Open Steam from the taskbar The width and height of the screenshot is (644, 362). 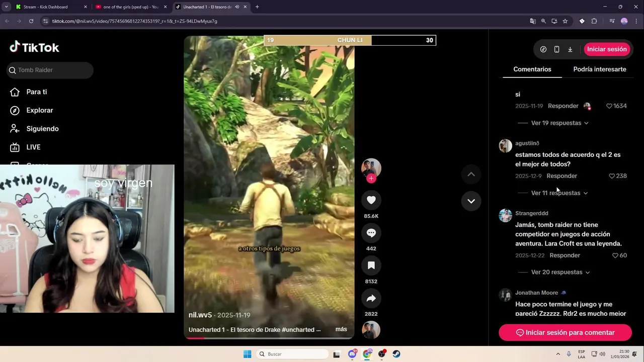click(396, 354)
